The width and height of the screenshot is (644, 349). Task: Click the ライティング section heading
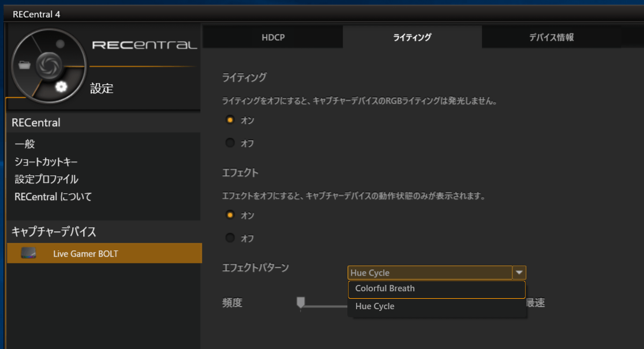tap(244, 77)
